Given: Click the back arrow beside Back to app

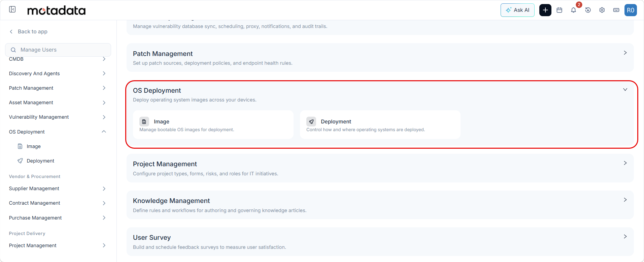Looking at the screenshot, I should pos(11,31).
